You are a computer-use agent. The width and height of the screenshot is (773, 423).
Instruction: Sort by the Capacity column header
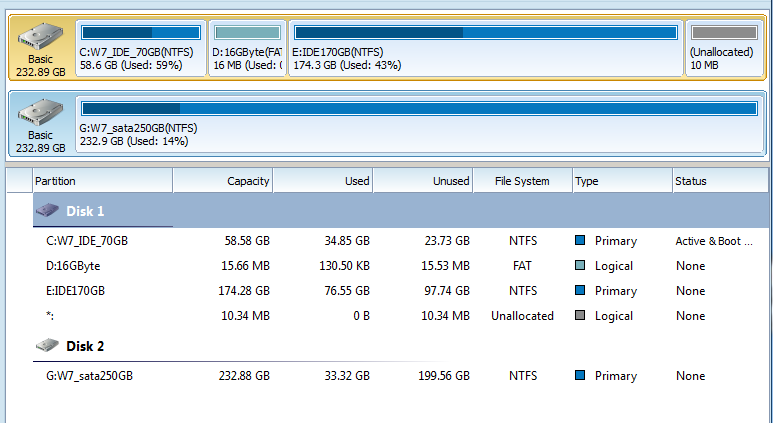click(223, 181)
